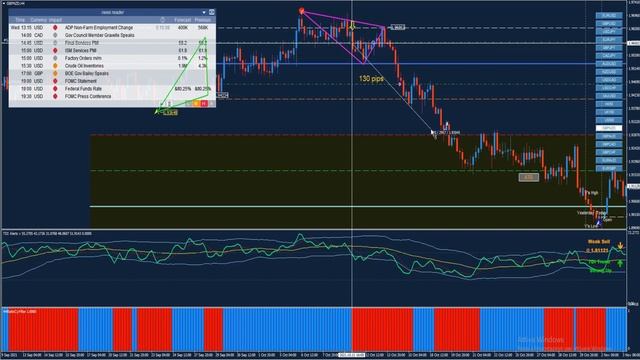The height and width of the screenshot is (360, 640).
Task: Toggle the low-impact filter left of the orange one
Action: (189, 104)
